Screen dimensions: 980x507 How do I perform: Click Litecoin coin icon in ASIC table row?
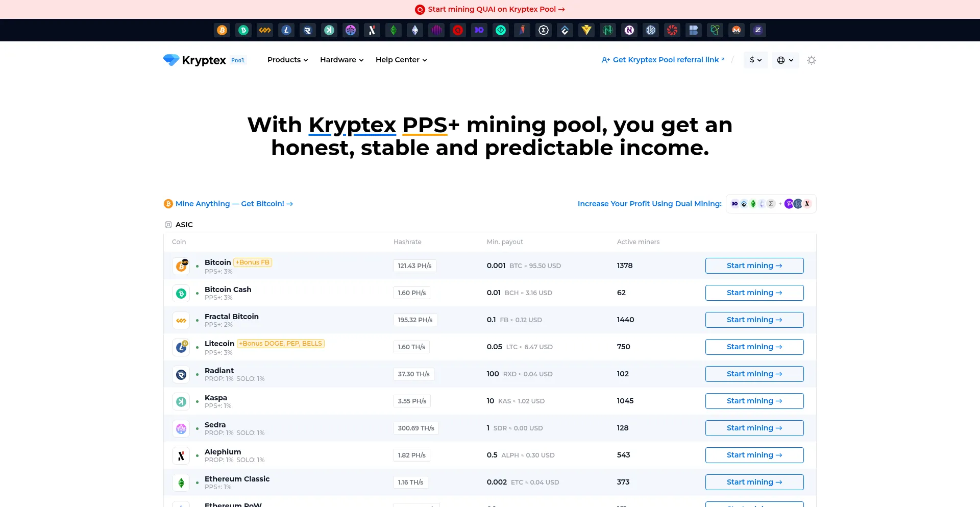pos(181,347)
